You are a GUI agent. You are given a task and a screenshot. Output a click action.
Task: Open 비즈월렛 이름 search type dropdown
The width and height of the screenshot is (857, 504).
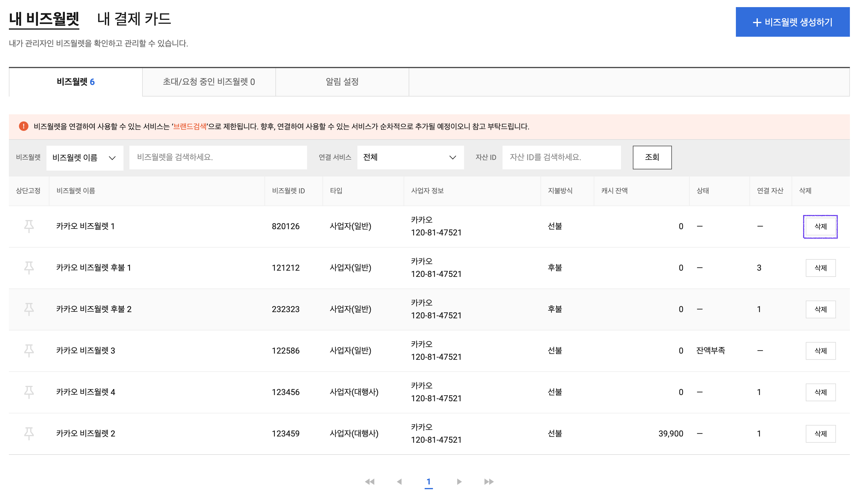pyautogui.click(x=84, y=158)
